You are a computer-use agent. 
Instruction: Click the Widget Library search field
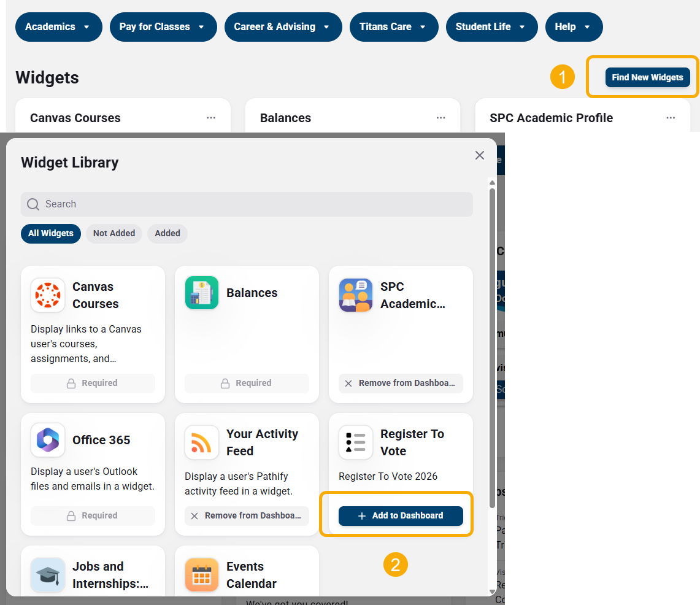(x=247, y=204)
